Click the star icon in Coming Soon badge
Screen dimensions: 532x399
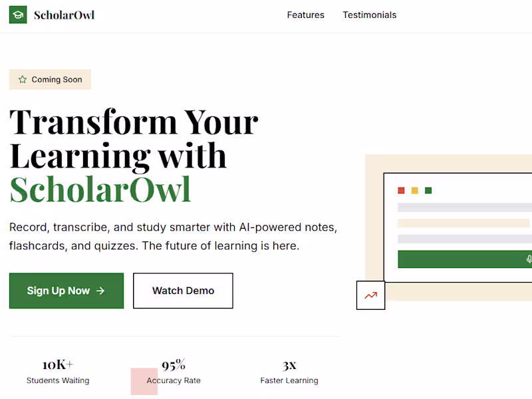23,80
